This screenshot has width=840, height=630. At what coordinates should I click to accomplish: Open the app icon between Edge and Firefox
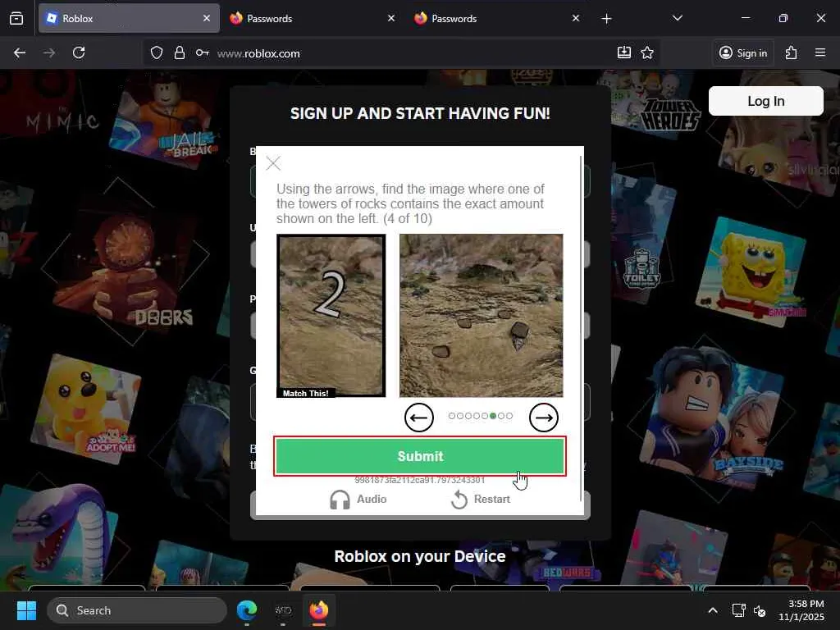tap(283, 610)
